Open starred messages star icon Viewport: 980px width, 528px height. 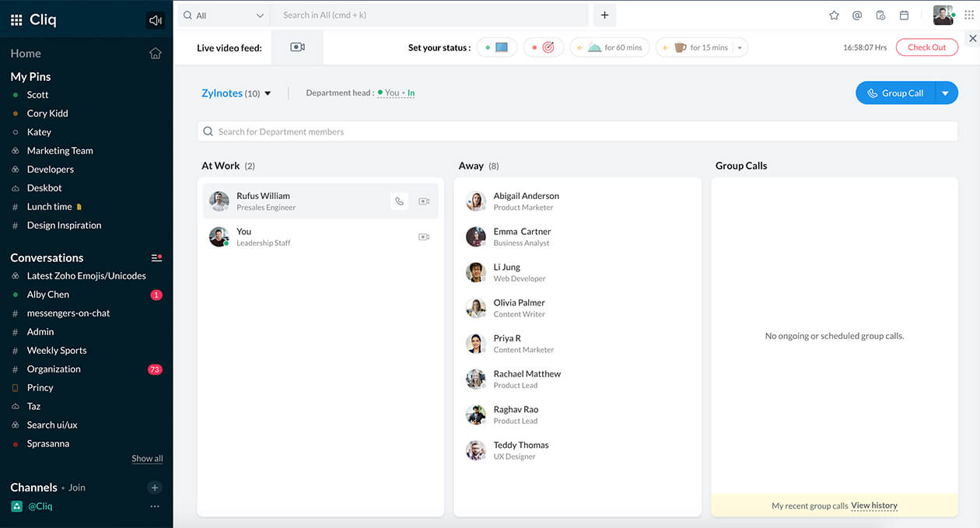[x=834, y=16]
